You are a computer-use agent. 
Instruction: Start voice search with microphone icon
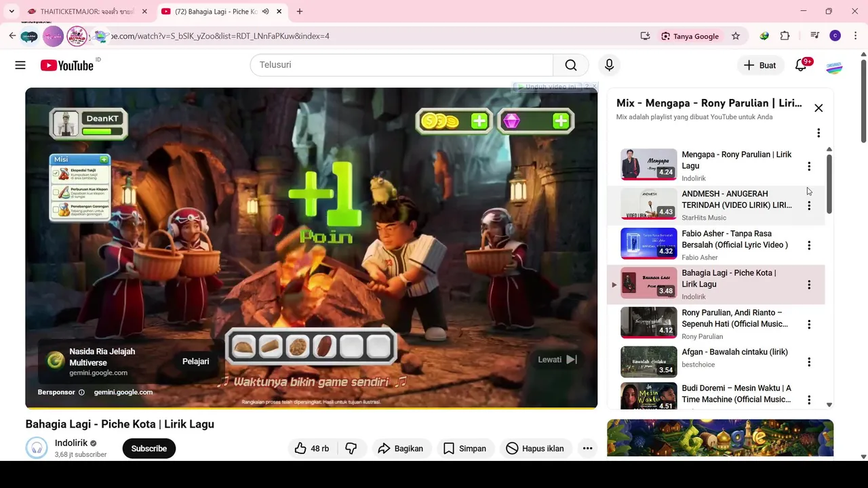pos(609,65)
